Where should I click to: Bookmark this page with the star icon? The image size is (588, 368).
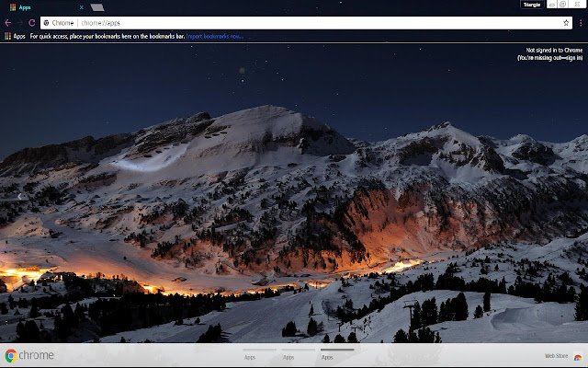click(566, 23)
